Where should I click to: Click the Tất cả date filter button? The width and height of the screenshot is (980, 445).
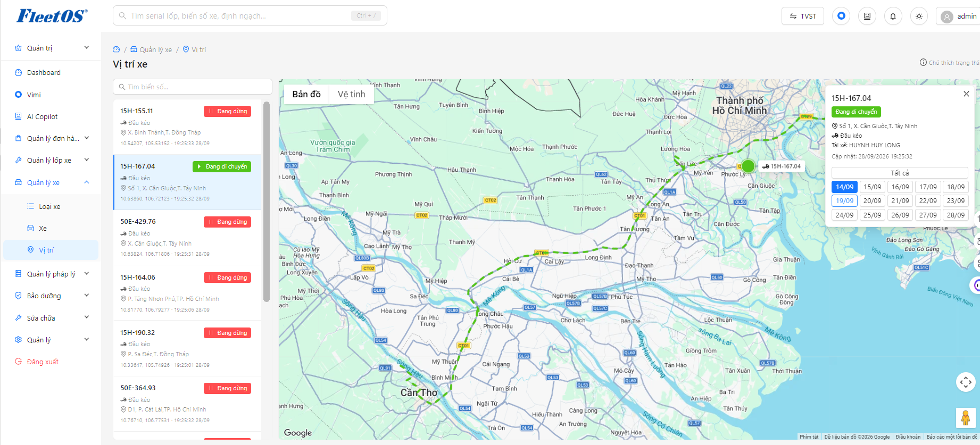pos(900,173)
